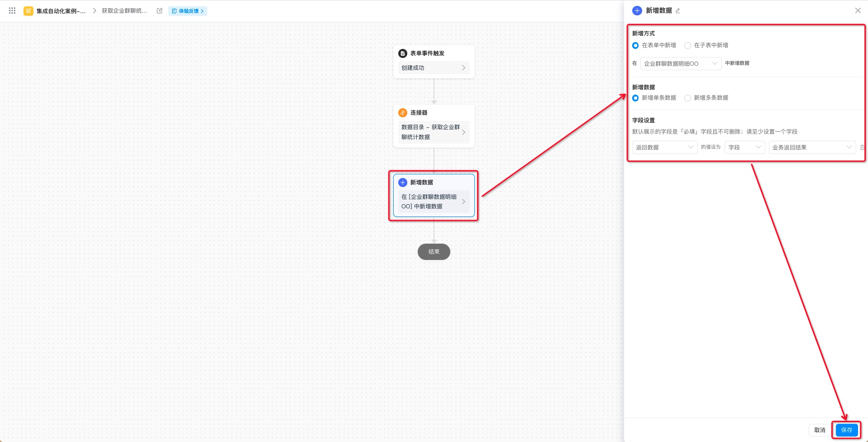Click the blue 保存 button

pyautogui.click(x=847, y=430)
